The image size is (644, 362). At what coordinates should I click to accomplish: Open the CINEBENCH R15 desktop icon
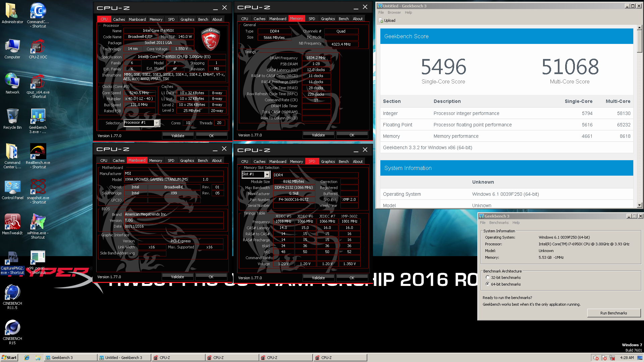12,332
